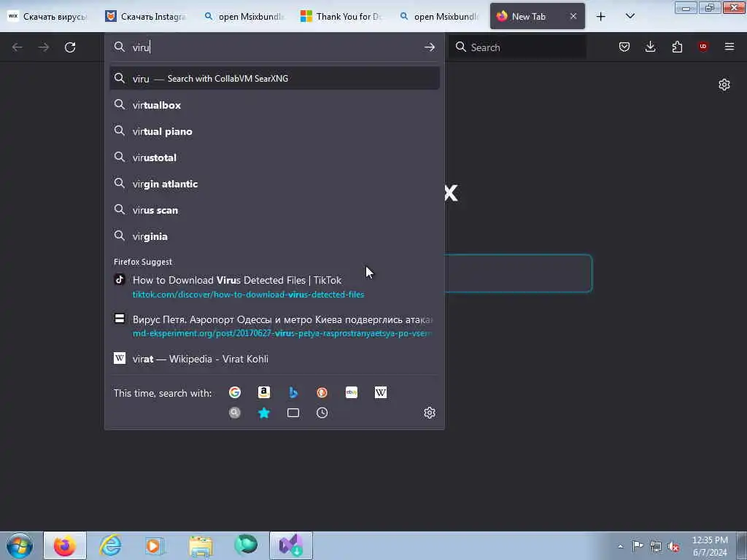Open the network tray icon
Screen dimensions: 747x560
coord(656,546)
